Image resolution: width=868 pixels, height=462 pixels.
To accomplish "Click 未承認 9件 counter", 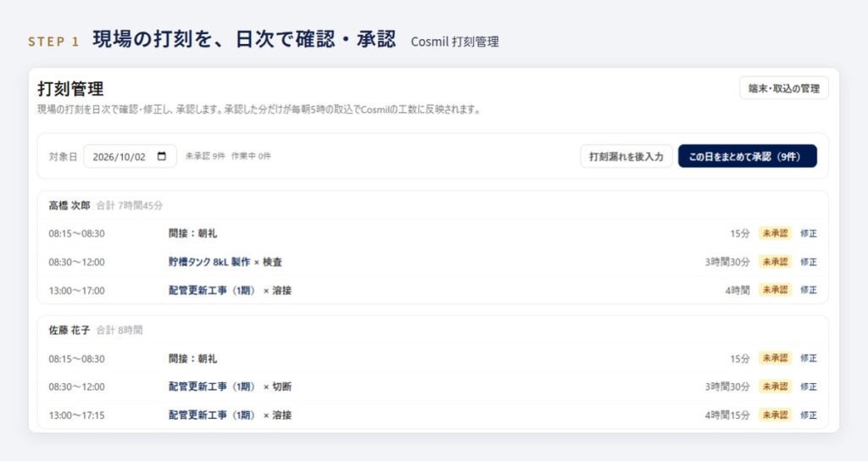I will tap(205, 156).
